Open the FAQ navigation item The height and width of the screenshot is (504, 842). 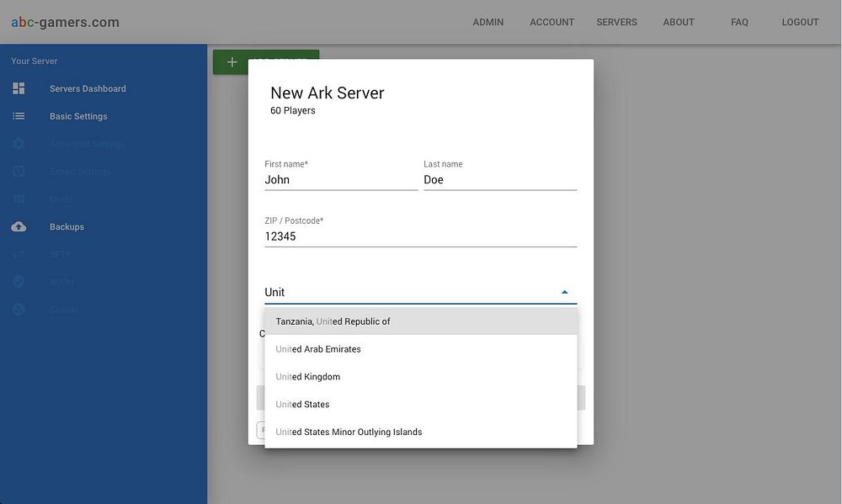click(x=739, y=22)
